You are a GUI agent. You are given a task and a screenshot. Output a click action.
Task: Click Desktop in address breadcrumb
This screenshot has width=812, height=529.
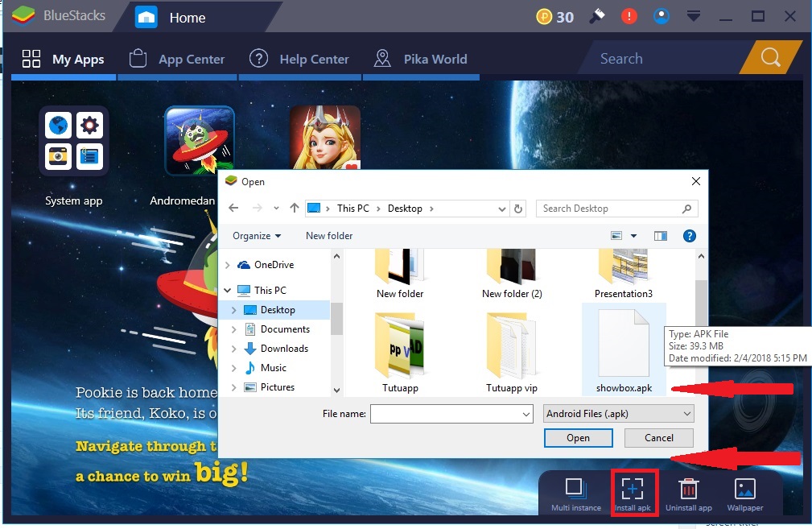(x=405, y=209)
